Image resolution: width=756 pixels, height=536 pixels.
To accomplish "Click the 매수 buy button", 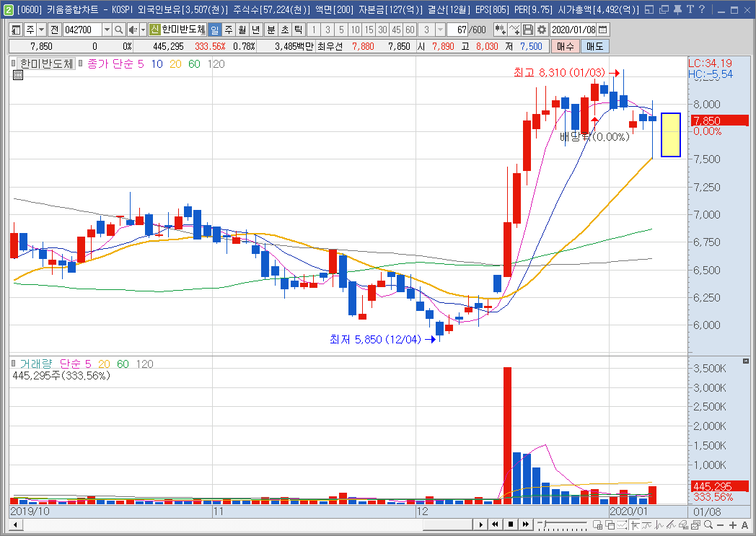I will click(565, 46).
